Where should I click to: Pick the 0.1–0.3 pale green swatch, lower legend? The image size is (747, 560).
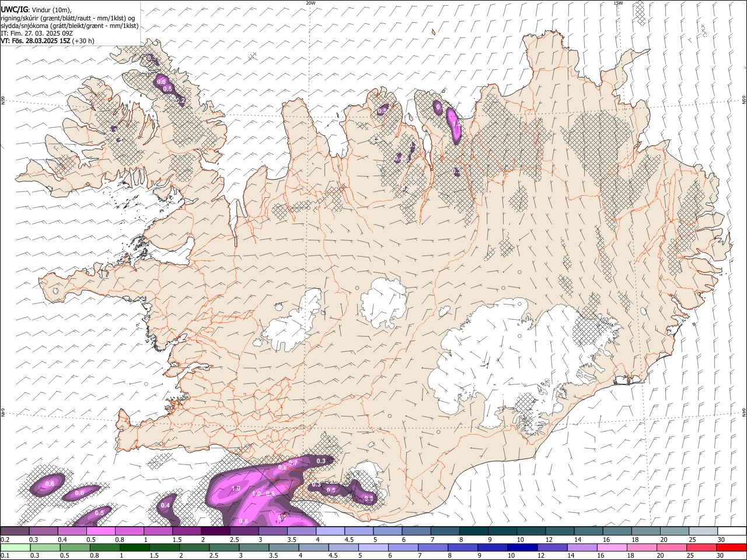(x=15, y=547)
